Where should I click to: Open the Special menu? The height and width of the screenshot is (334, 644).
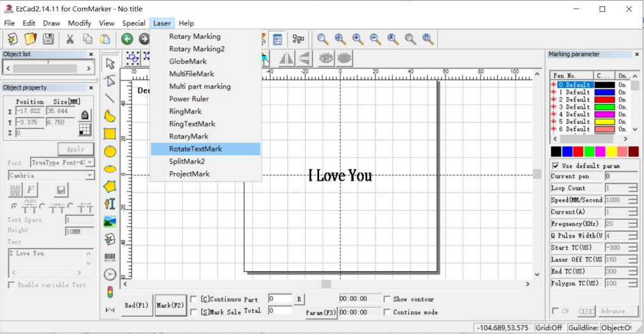(x=133, y=23)
